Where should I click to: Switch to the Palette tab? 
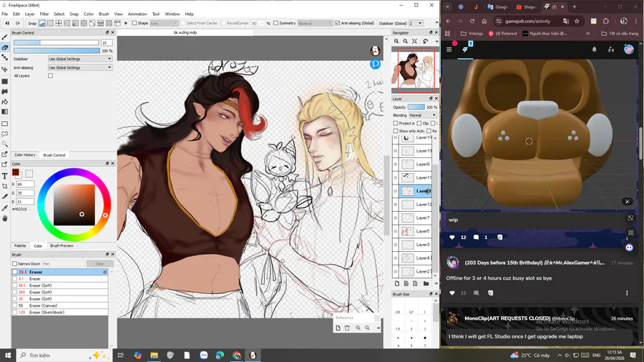(20, 246)
